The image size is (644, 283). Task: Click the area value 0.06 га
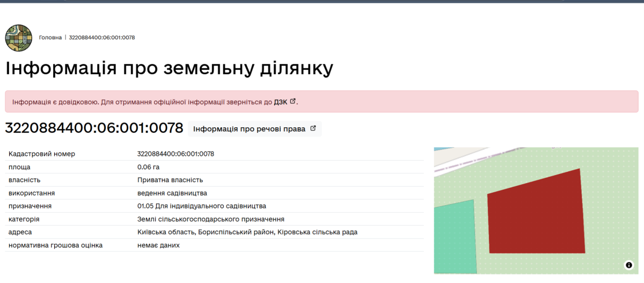(x=149, y=167)
